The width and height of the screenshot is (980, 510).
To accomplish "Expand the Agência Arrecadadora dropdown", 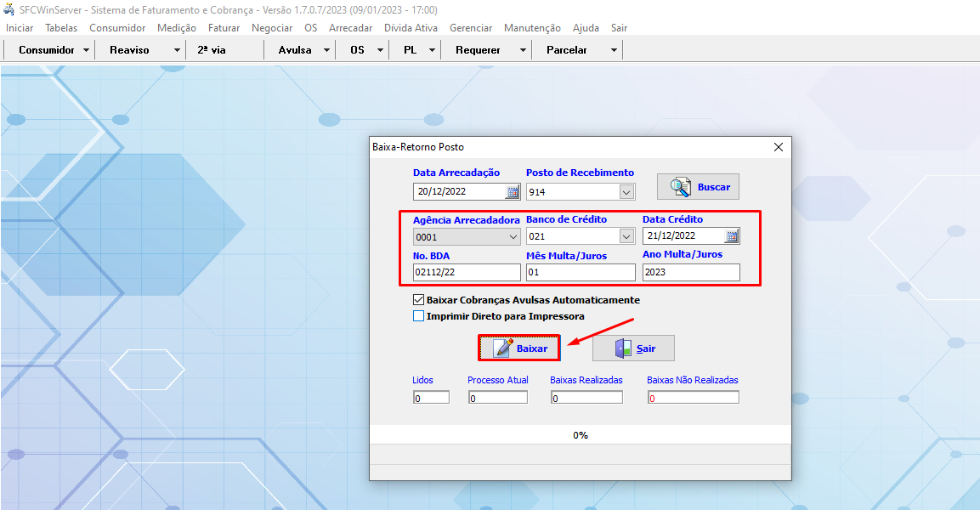I will 513,236.
